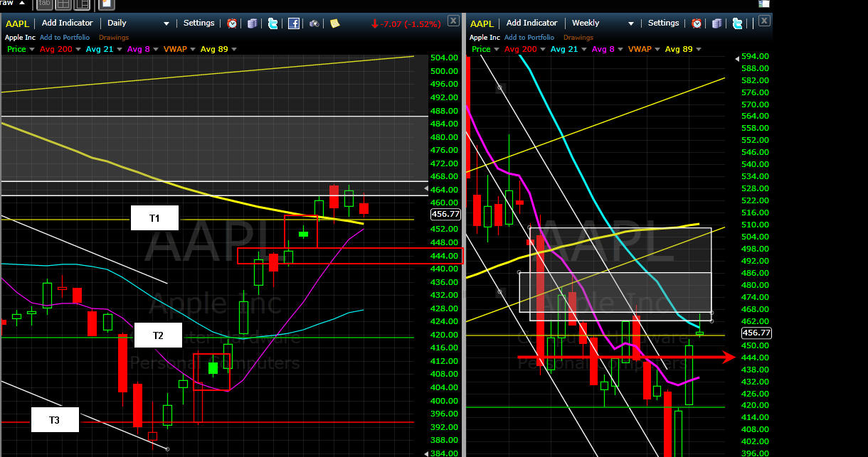Select the T3 label on Daily chart
Image resolution: width=868 pixels, height=457 pixels.
coord(55,420)
